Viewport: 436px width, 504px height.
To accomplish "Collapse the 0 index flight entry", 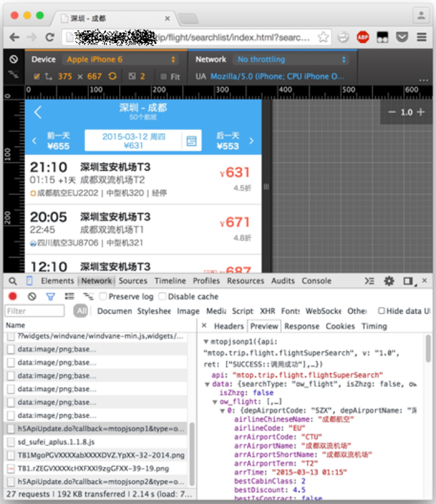I will click(222, 411).
